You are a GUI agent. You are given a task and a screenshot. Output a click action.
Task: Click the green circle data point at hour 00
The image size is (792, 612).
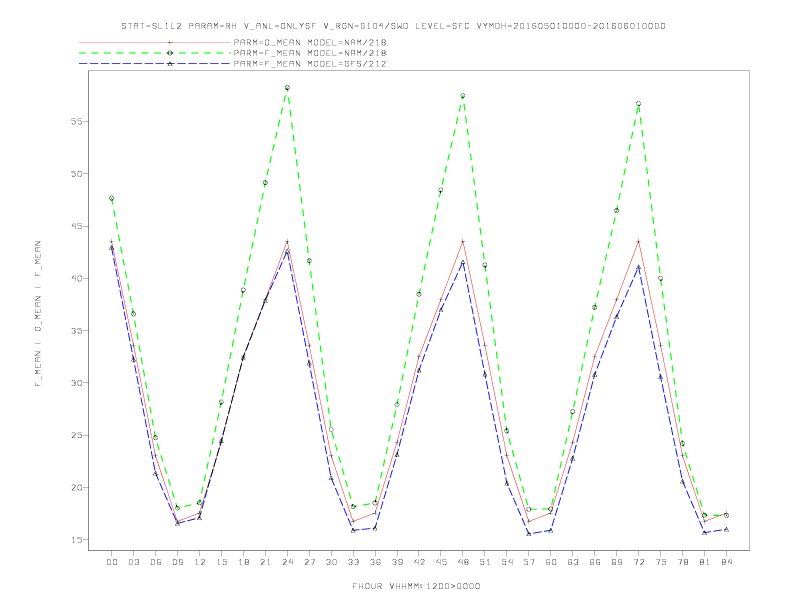click(x=112, y=198)
